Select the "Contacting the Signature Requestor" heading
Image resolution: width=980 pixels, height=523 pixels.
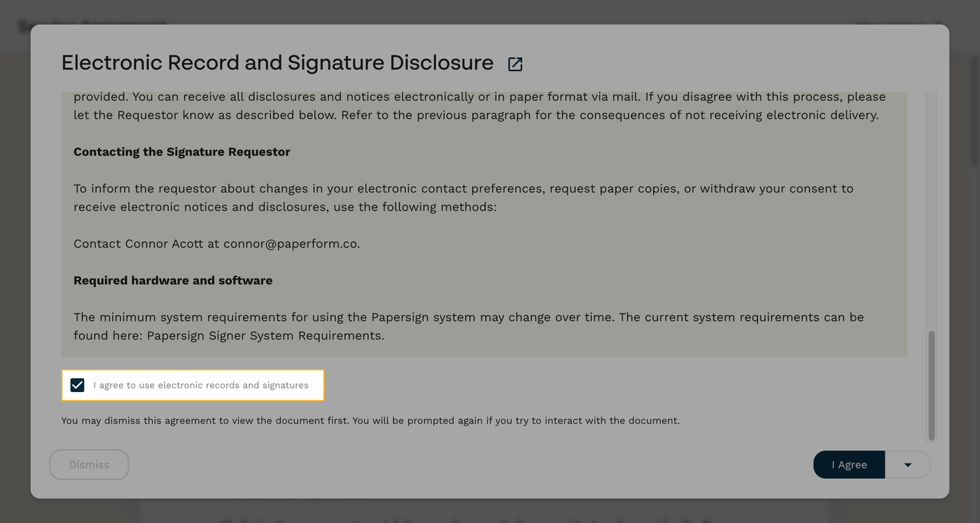[182, 151]
